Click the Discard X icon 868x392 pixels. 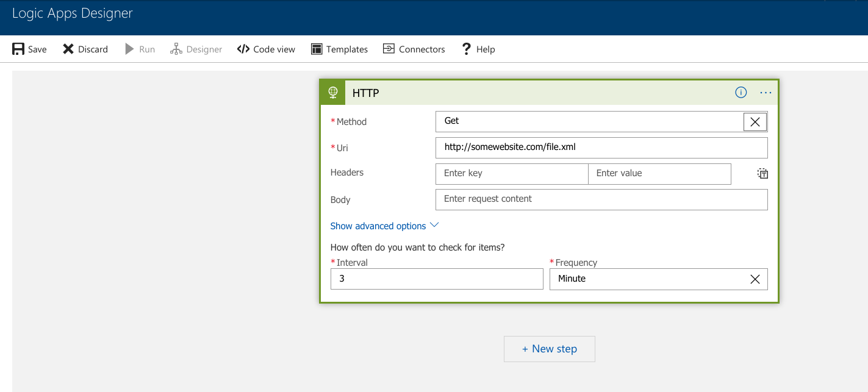[x=68, y=49]
